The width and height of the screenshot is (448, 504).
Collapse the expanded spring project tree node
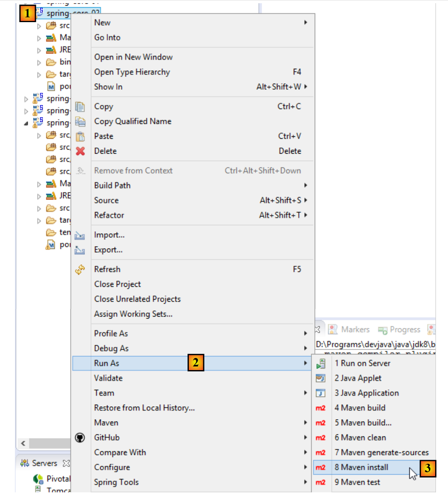point(26,123)
